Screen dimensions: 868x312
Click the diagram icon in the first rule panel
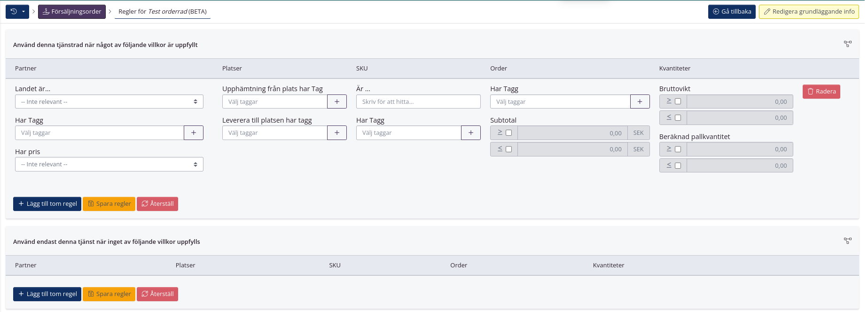[847, 44]
